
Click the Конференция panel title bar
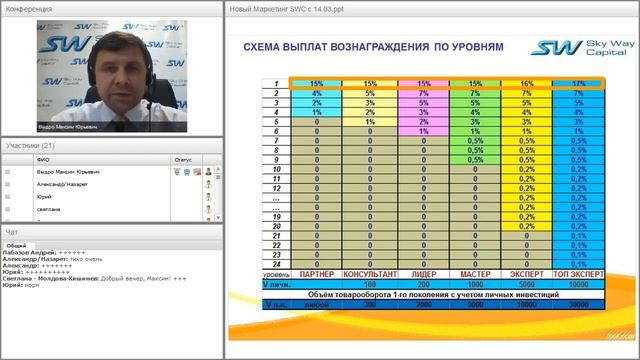[112, 9]
